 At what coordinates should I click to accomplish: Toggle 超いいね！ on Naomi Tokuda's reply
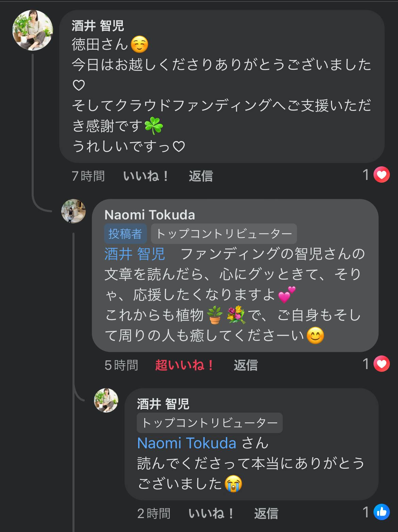point(184,365)
